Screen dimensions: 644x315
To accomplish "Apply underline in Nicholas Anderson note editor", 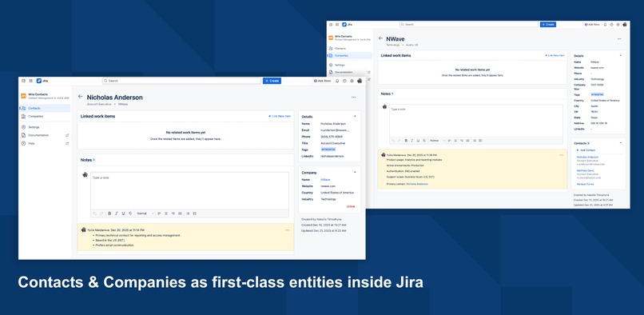I will click(124, 213).
